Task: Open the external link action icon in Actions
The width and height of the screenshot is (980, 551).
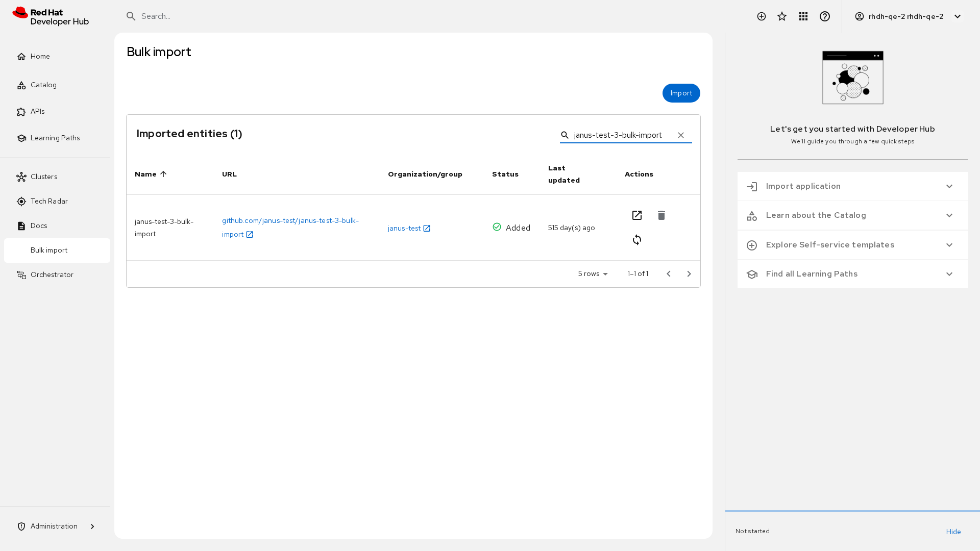Action: (637, 215)
